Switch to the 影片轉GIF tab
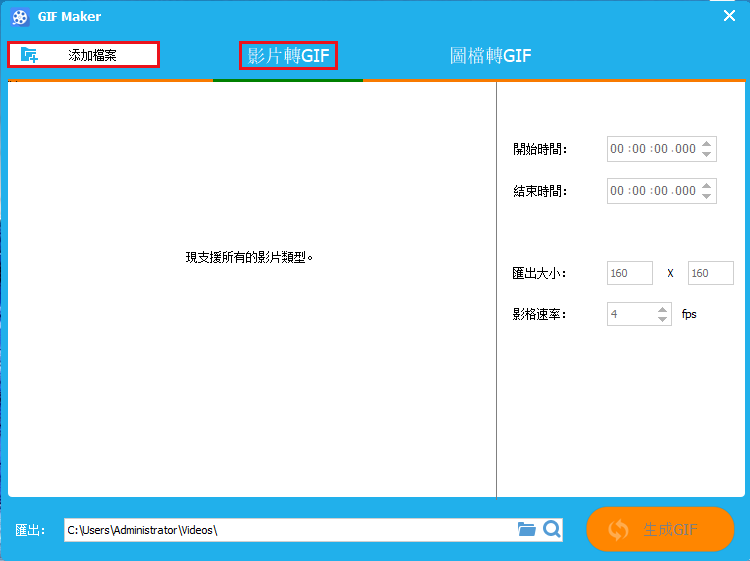Image resolution: width=750 pixels, height=561 pixels. pos(288,55)
